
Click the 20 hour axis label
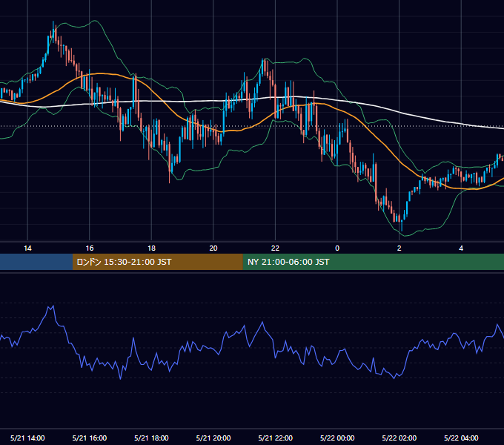click(213, 248)
